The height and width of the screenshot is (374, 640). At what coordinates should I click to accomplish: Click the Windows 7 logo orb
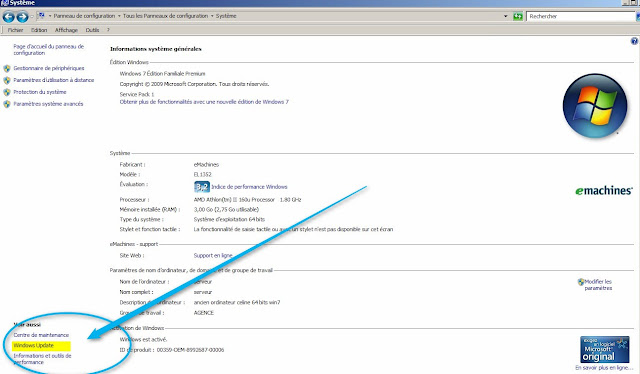pos(595,105)
